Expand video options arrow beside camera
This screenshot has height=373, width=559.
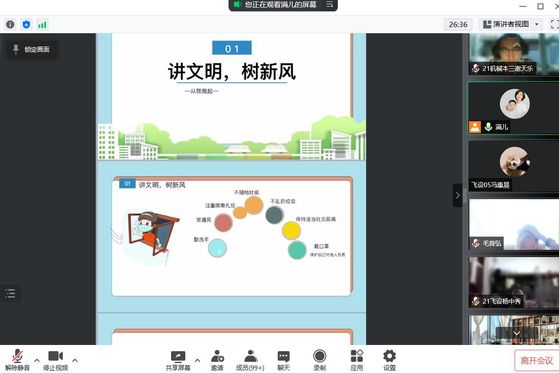click(75, 360)
